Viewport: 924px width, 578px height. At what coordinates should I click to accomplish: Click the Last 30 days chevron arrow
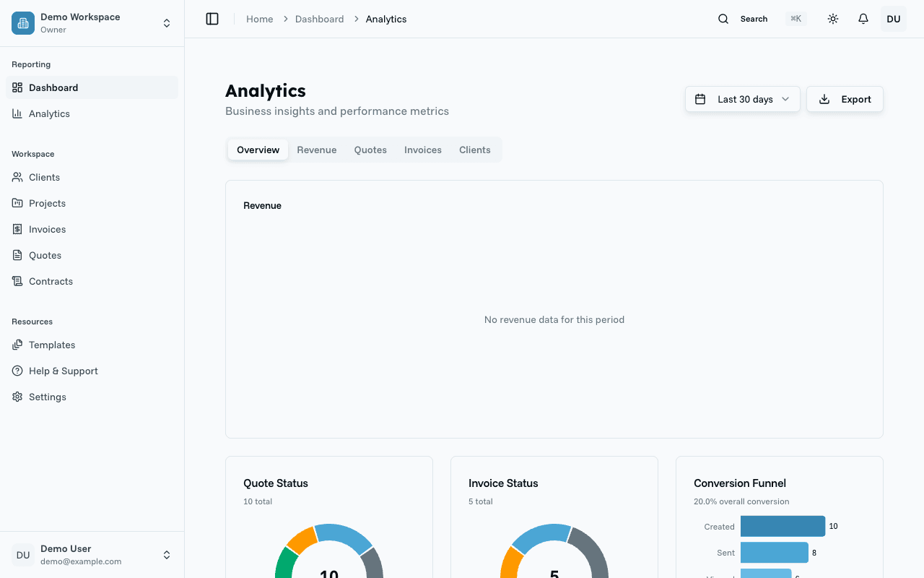[x=785, y=99]
